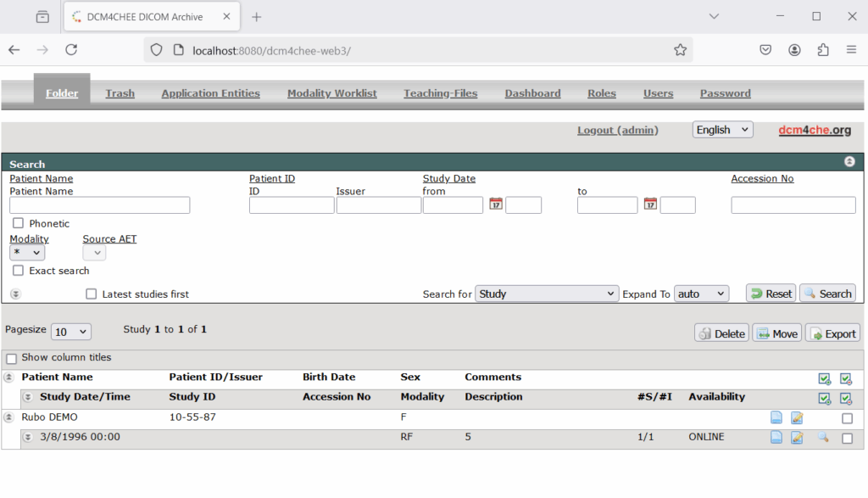Screen dimensions: 868x498
Task: Open Save to Pocket icon
Action: pyautogui.click(x=765, y=50)
